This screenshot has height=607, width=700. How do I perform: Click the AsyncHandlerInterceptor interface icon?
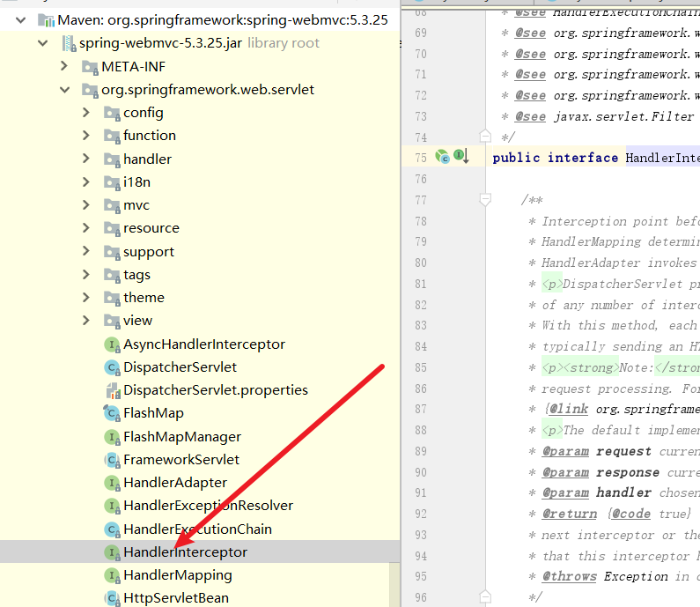[112, 344]
